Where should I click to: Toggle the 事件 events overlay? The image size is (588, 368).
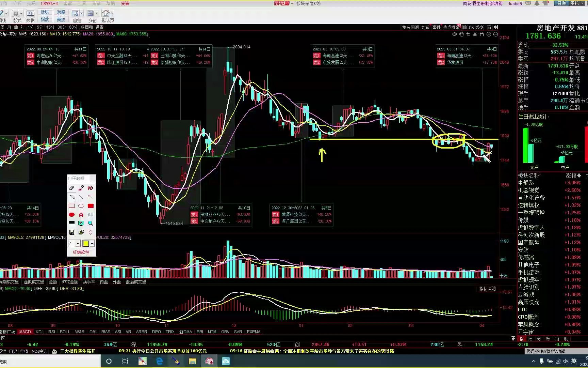(x=437, y=27)
